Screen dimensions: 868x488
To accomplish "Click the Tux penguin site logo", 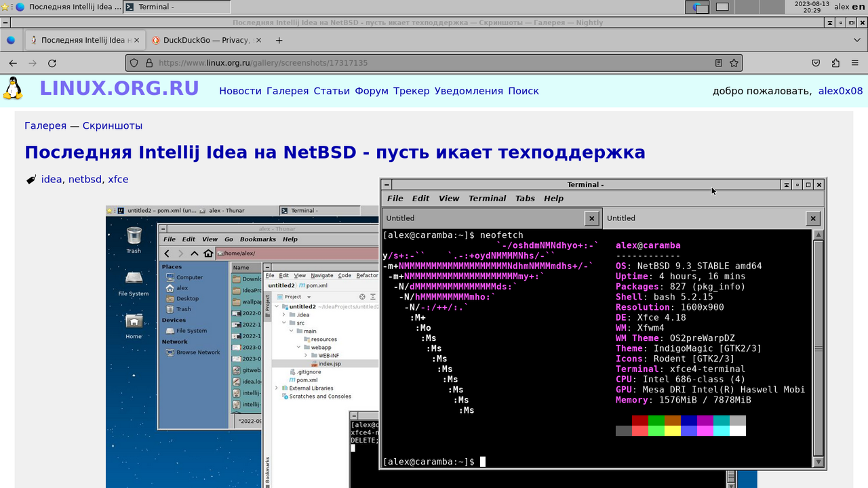I will pos(12,89).
